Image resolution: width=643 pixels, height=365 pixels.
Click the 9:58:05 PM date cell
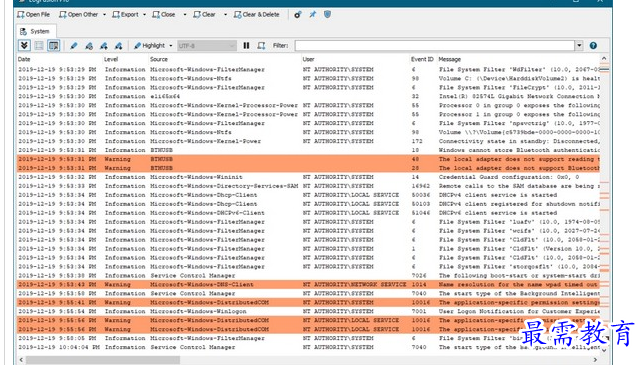(x=57, y=338)
